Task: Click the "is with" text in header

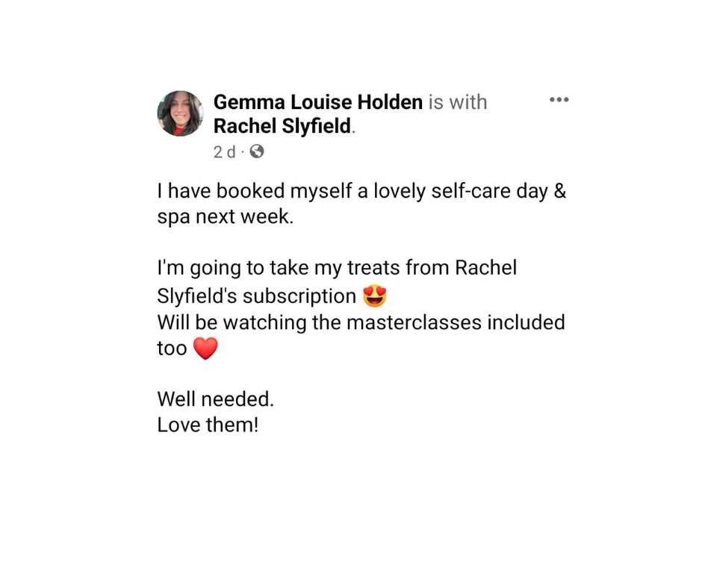Action: 457,102
